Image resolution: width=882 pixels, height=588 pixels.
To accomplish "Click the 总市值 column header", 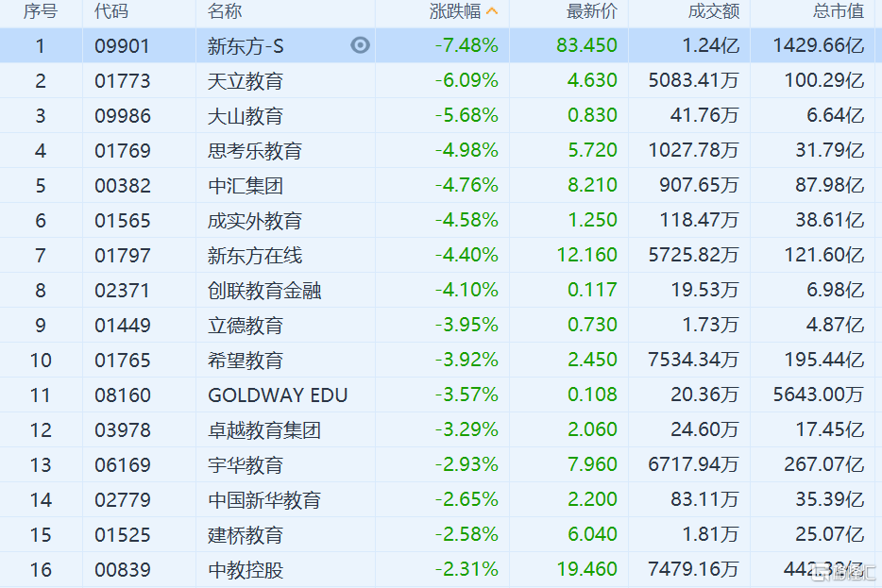I will pyautogui.click(x=838, y=11).
